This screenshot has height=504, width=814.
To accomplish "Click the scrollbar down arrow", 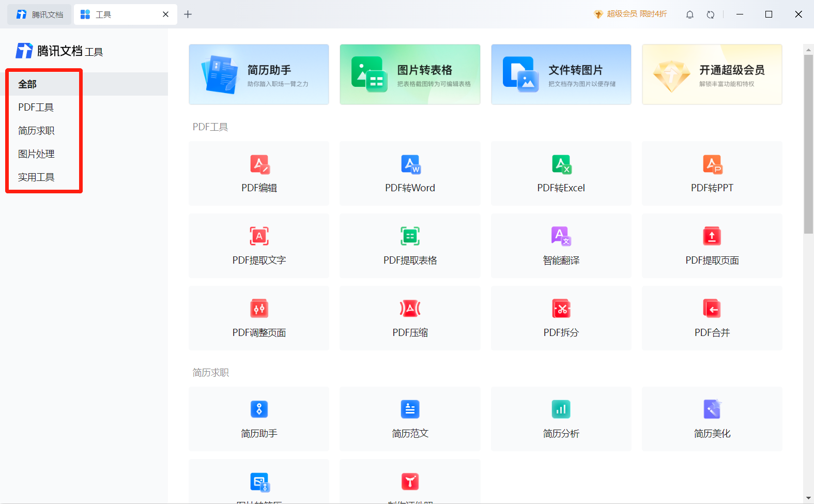I will coord(809,498).
